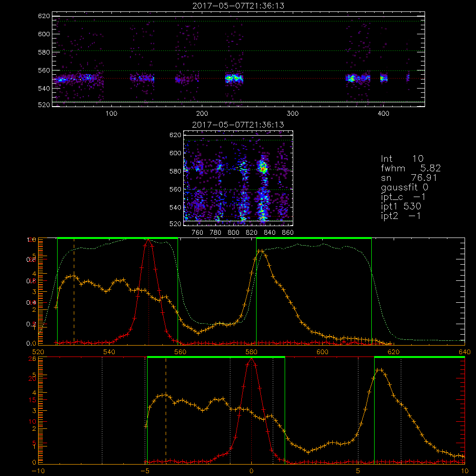476x476 pixels.
Task: Click the 600 y-axis label of the middle image
Action: pyautogui.click(x=176, y=153)
